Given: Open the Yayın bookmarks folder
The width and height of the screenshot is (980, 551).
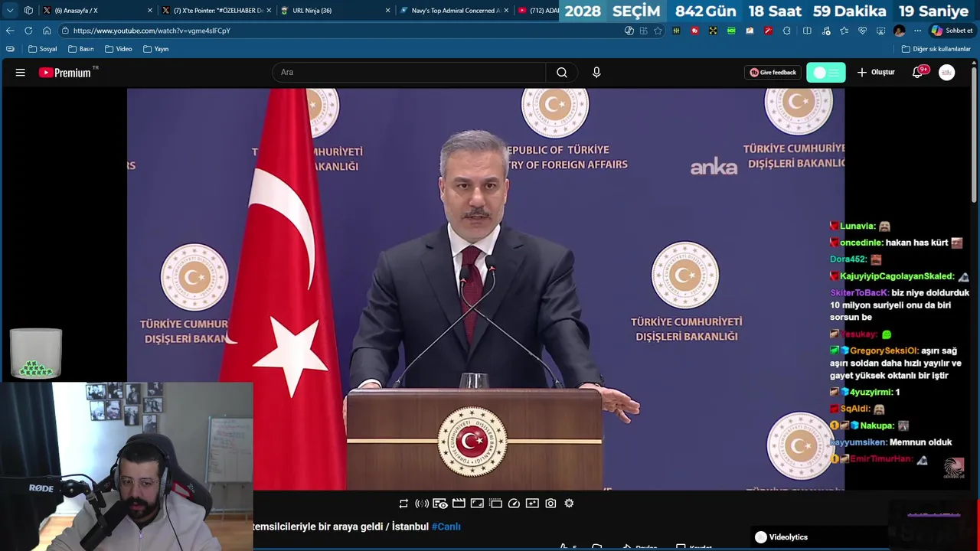Looking at the screenshot, I should click(x=156, y=49).
